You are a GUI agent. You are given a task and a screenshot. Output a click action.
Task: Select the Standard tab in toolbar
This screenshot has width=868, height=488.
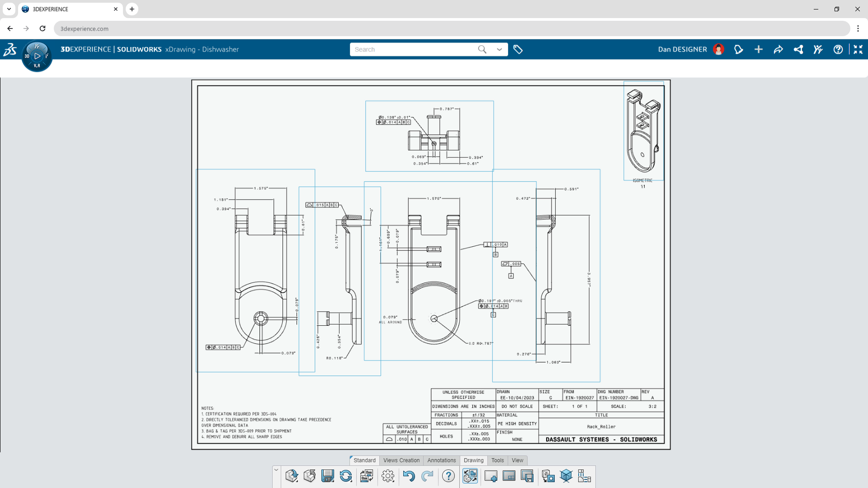click(x=363, y=460)
